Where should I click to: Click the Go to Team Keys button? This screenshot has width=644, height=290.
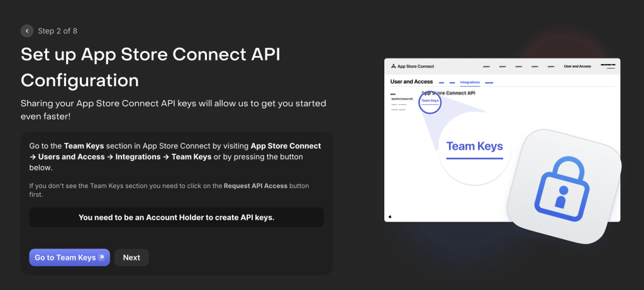pyautogui.click(x=69, y=257)
